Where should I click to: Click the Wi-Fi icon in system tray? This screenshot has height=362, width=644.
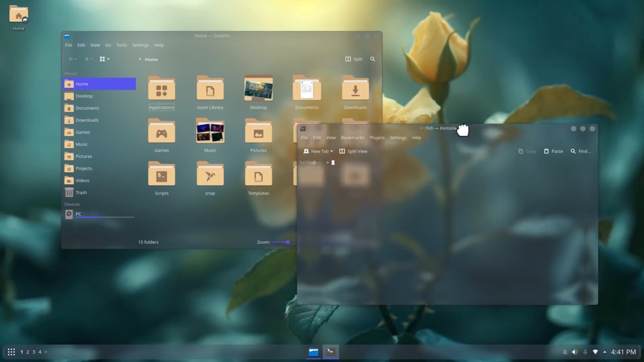595,352
